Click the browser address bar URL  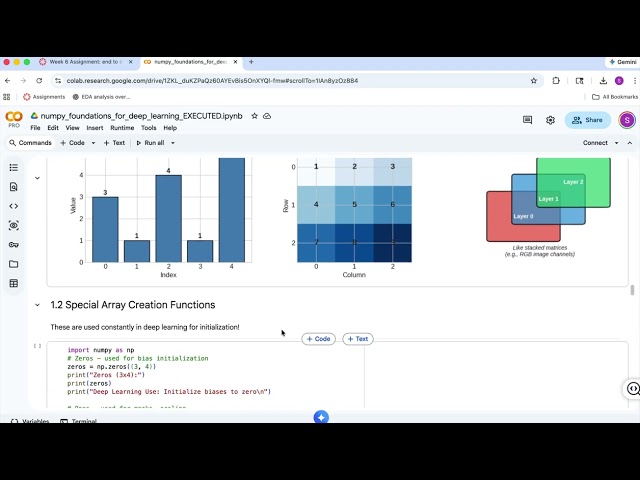click(x=212, y=81)
